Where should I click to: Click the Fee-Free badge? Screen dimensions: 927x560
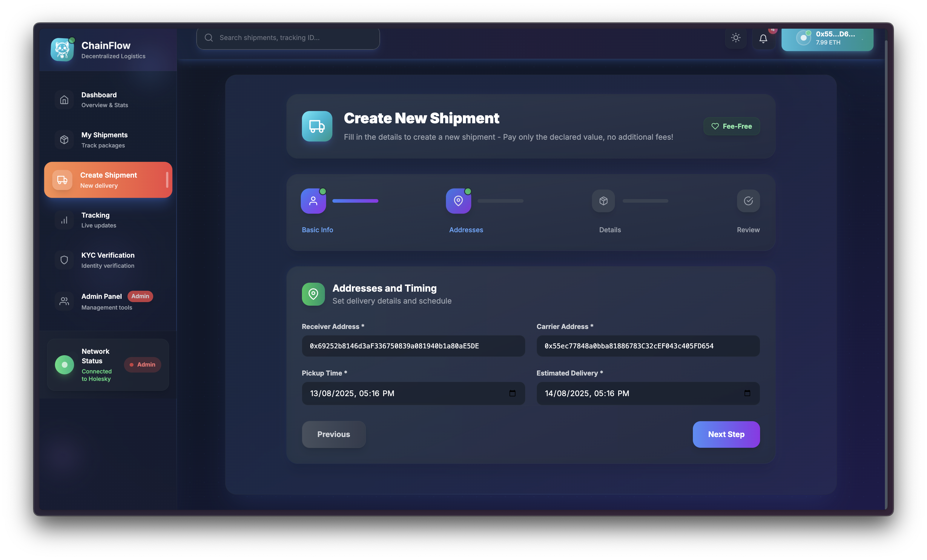pyautogui.click(x=731, y=126)
